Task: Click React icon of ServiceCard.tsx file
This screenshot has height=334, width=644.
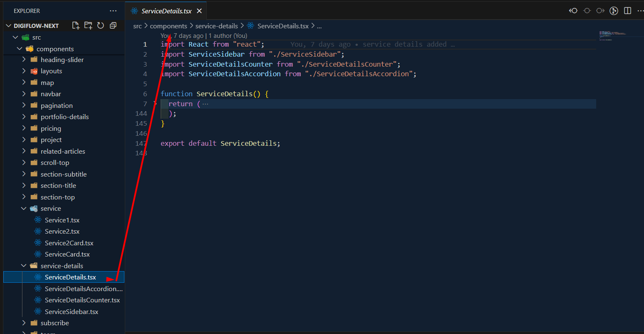Action: [x=38, y=254]
